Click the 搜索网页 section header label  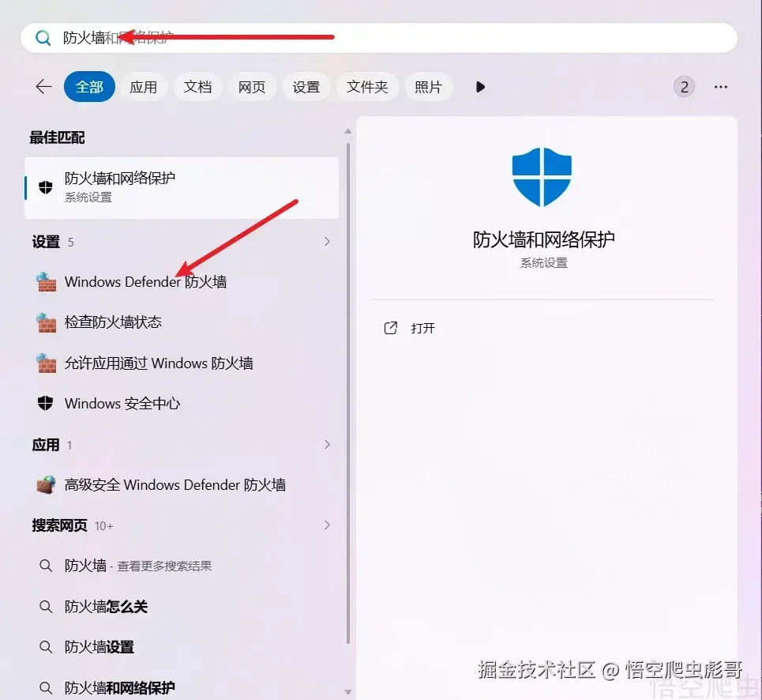point(60,525)
